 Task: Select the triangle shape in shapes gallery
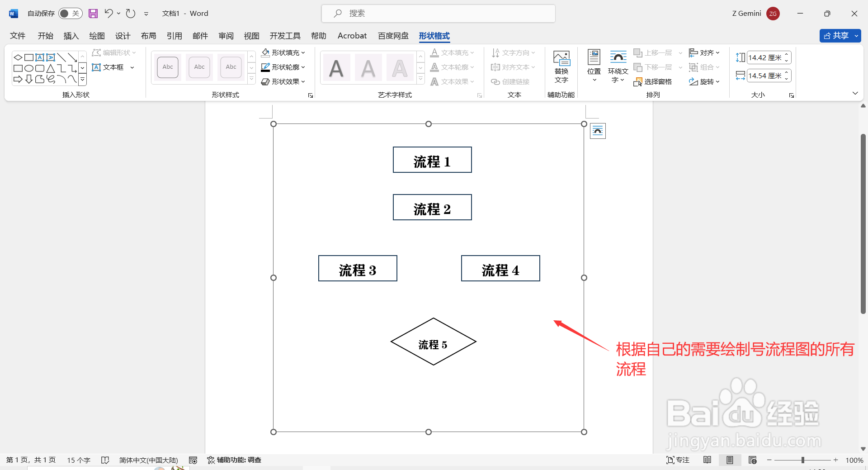pyautogui.click(x=51, y=68)
